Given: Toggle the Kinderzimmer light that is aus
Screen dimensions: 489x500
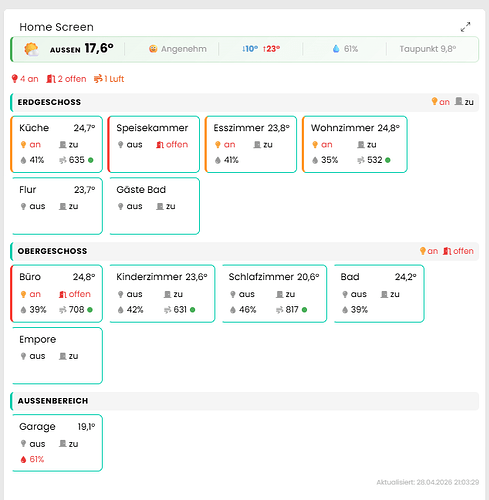Looking at the screenshot, I should [x=130, y=294].
